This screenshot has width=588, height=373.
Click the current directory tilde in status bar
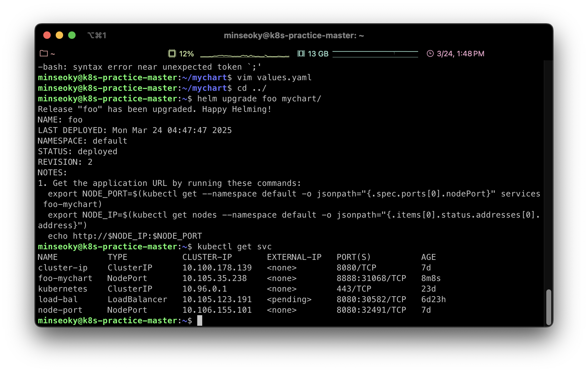click(53, 54)
